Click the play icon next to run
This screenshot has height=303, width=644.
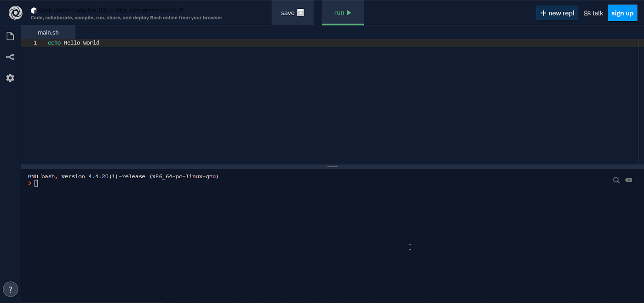click(x=349, y=12)
